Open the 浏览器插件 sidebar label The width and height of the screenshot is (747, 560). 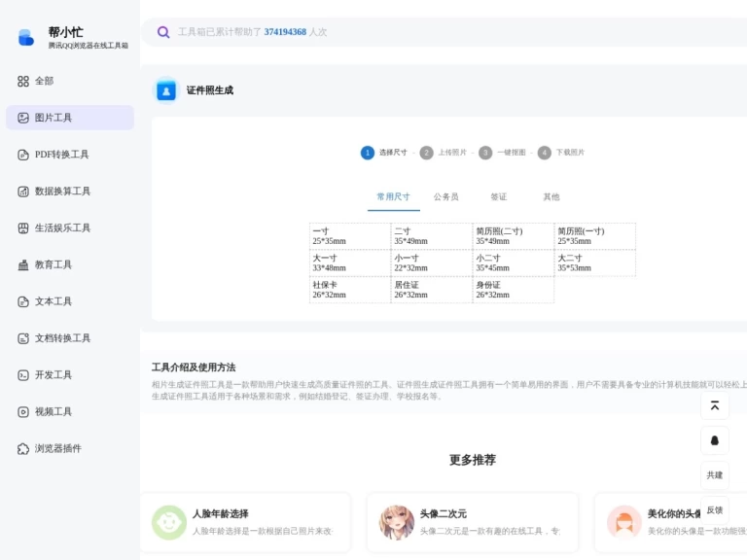pyautogui.click(x=57, y=448)
